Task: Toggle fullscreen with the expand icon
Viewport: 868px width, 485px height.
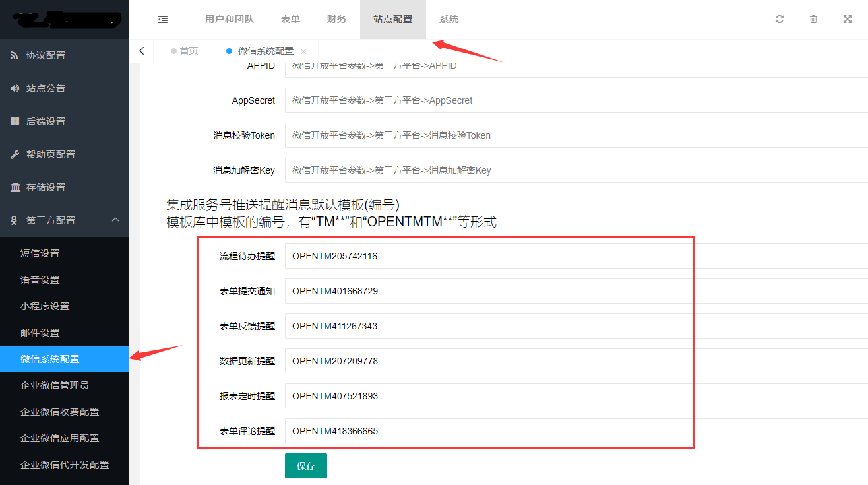Action: click(848, 20)
